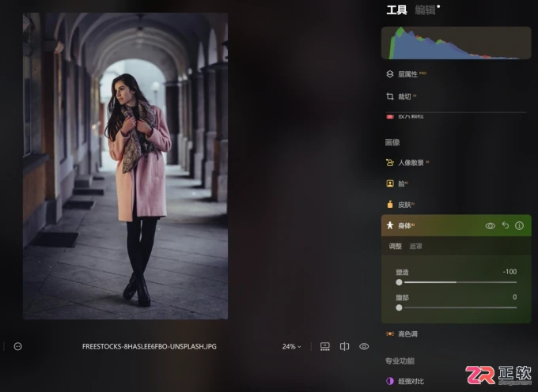Click the 塑造 slider label
The image size is (538, 392).
point(402,272)
